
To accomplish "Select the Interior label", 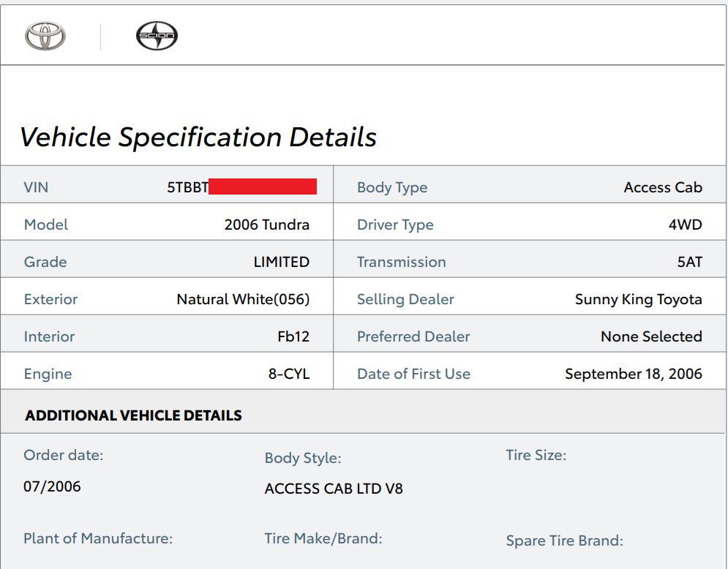I will 49,336.
